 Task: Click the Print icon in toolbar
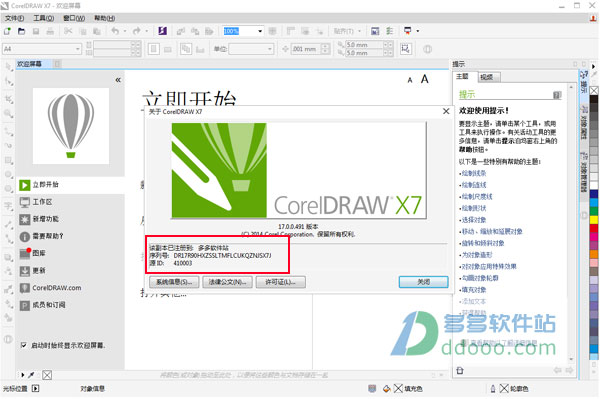pos(50,31)
